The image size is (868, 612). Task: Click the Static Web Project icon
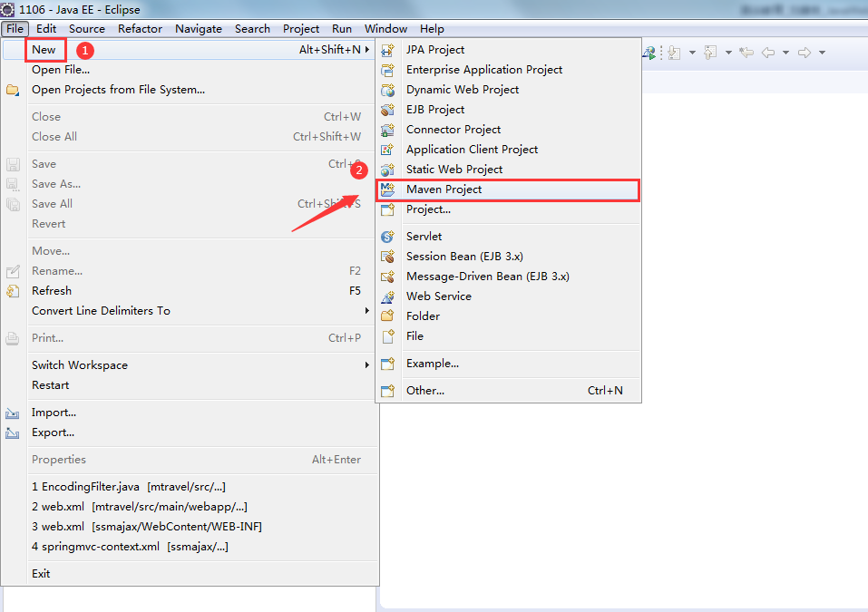click(x=388, y=170)
